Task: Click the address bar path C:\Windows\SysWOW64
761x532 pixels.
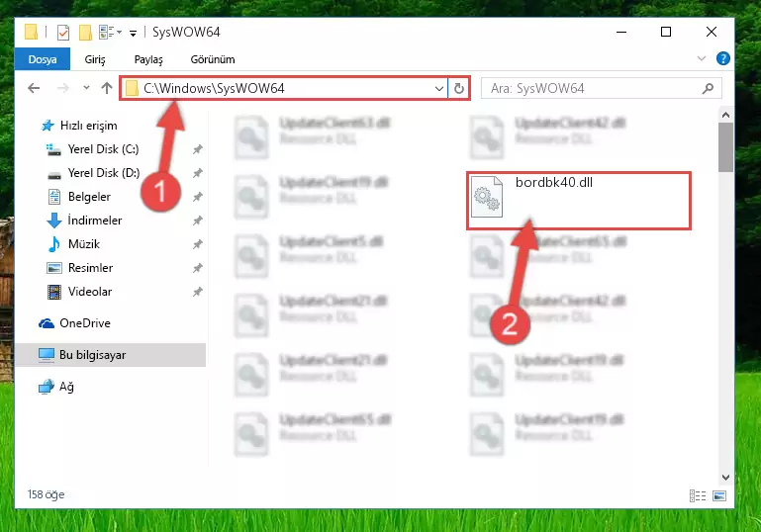Action: pyautogui.click(x=214, y=88)
